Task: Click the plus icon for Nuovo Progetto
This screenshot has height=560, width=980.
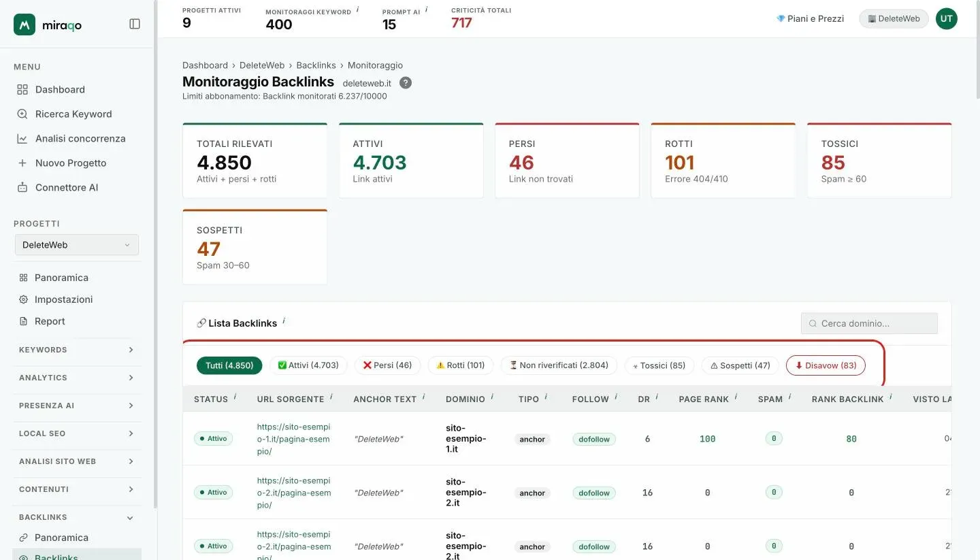Action: (x=22, y=163)
